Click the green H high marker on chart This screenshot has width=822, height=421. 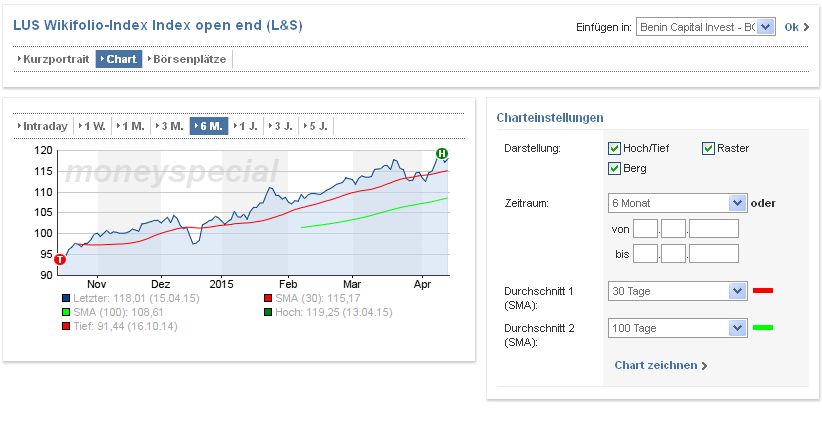[441, 153]
